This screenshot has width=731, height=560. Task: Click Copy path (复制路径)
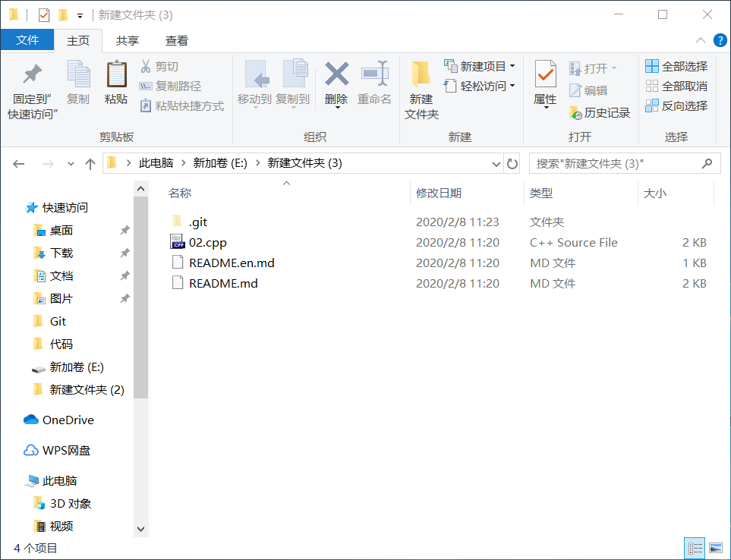[x=171, y=87]
